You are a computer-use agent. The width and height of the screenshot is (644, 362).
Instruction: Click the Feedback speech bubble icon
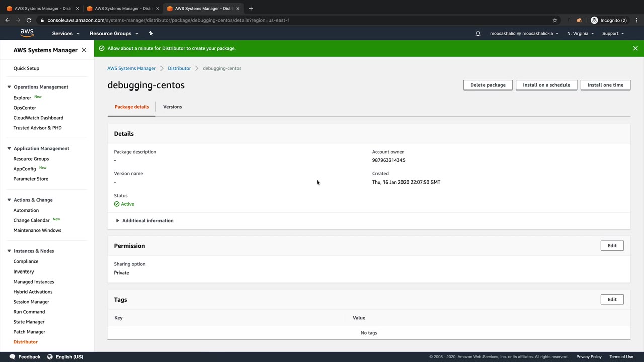(x=12, y=357)
